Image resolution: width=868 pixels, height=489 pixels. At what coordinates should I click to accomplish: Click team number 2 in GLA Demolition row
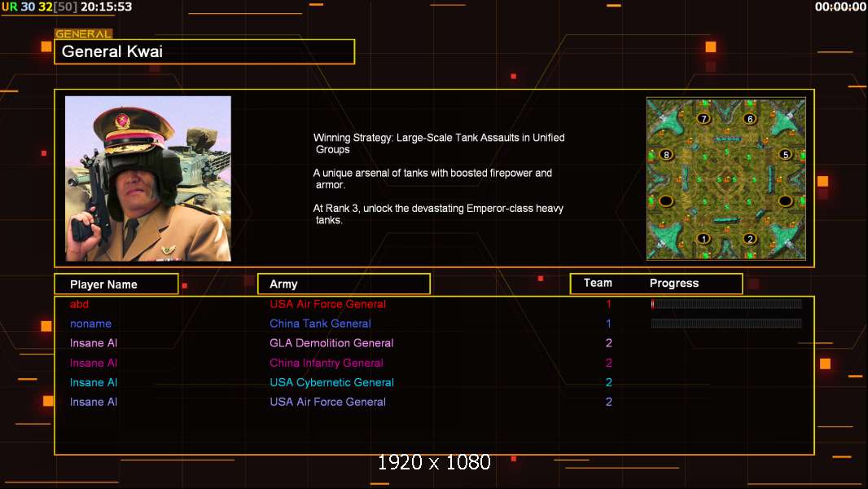tap(608, 343)
